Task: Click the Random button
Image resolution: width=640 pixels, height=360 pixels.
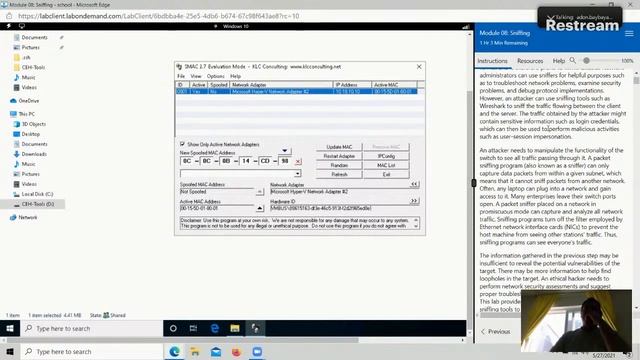Action: (339, 165)
